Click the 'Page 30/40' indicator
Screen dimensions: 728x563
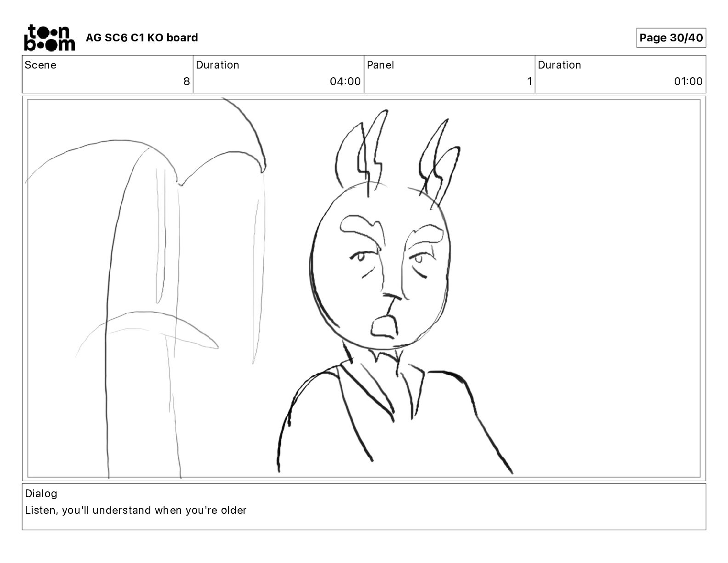(671, 38)
